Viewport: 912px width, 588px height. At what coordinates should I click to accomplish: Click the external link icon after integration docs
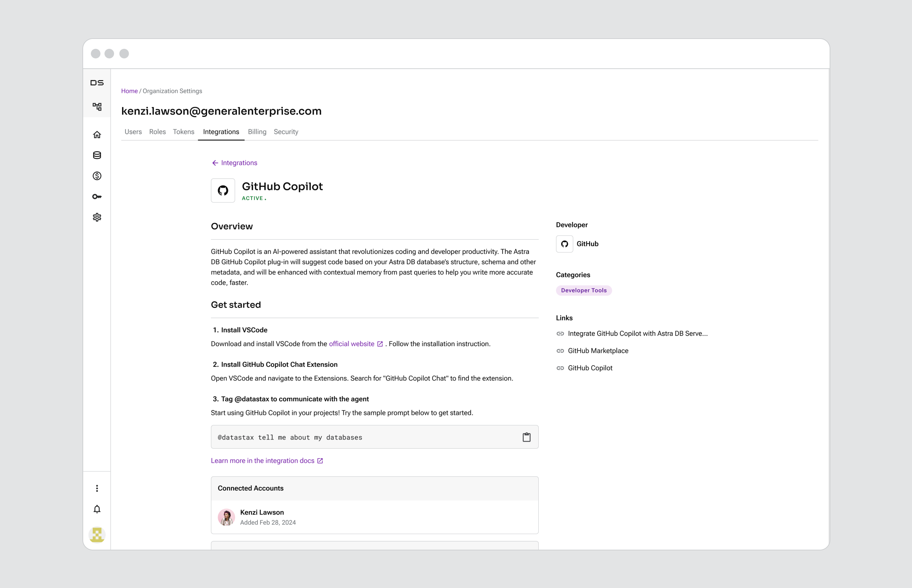tap(320, 461)
